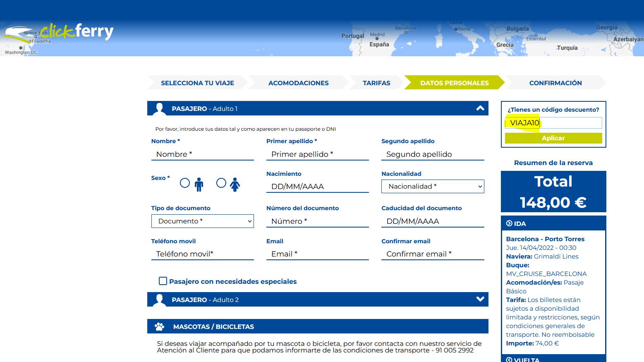644x362 pixels.
Task: Click the VUELTA arrow circle icon
Action: point(509,360)
